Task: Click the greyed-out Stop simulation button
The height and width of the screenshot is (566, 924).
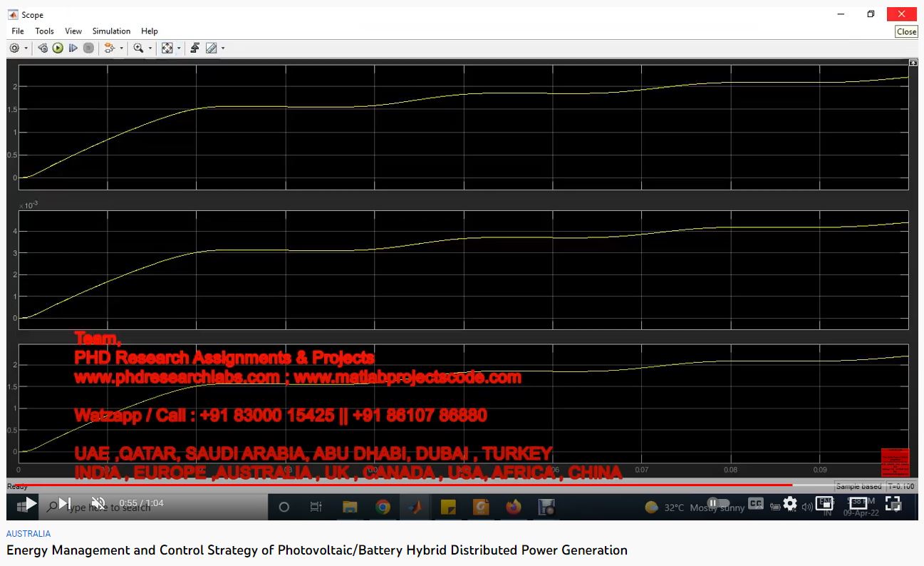Action: click(x=88, y=48)
